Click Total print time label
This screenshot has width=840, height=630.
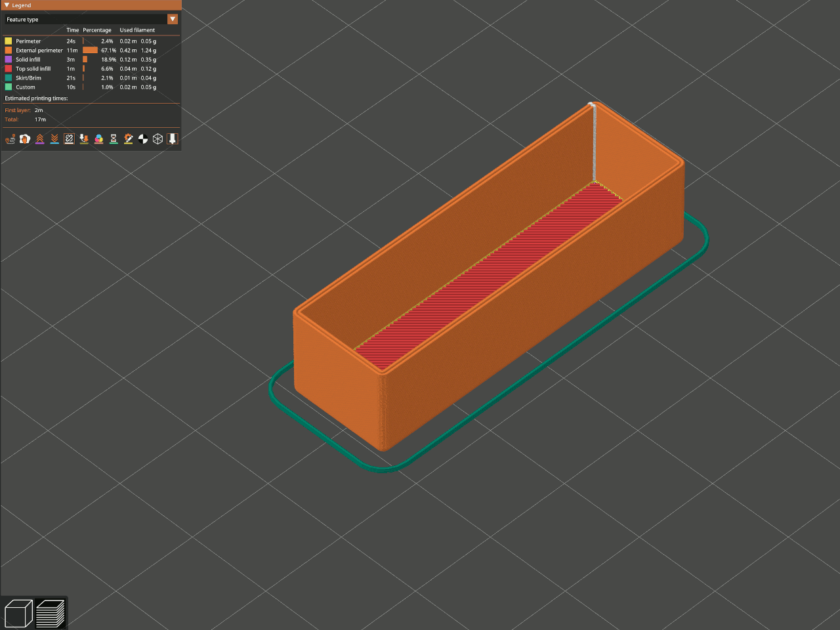tap(12, 119)
